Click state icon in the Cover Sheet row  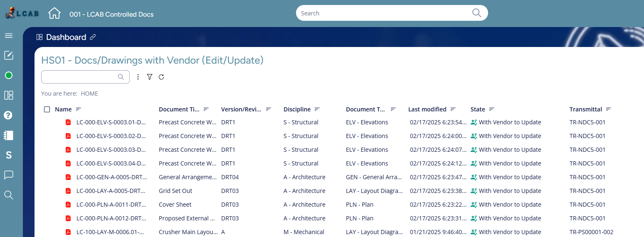click(474, 205)
